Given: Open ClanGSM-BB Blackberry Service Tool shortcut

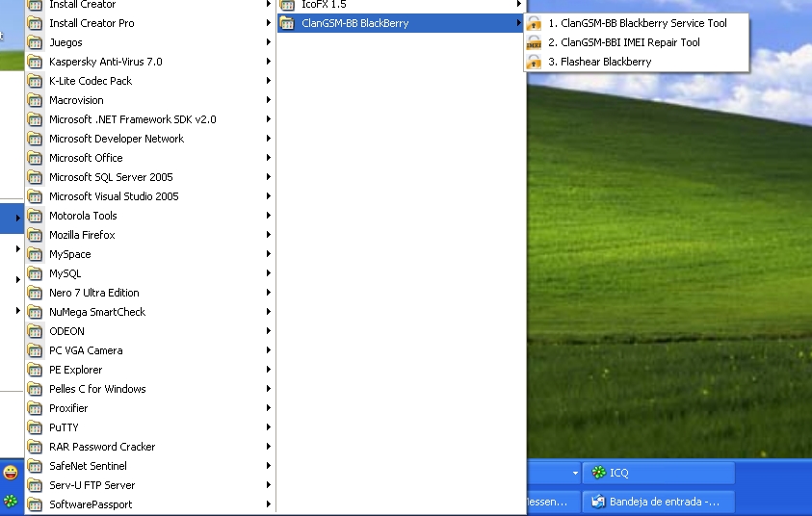Looking at the screenshot, I should point(637,23).
